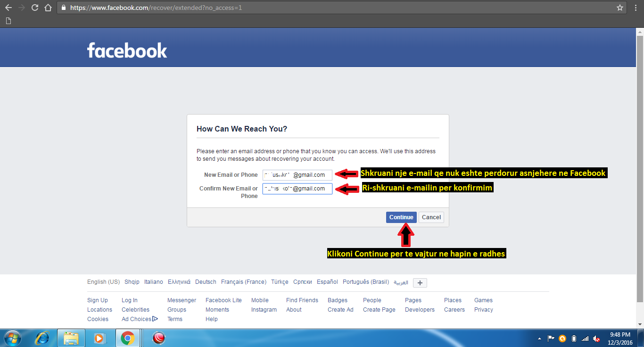Click the Ad Choices triangle icon
644x347 pixels.
point(155,319)
